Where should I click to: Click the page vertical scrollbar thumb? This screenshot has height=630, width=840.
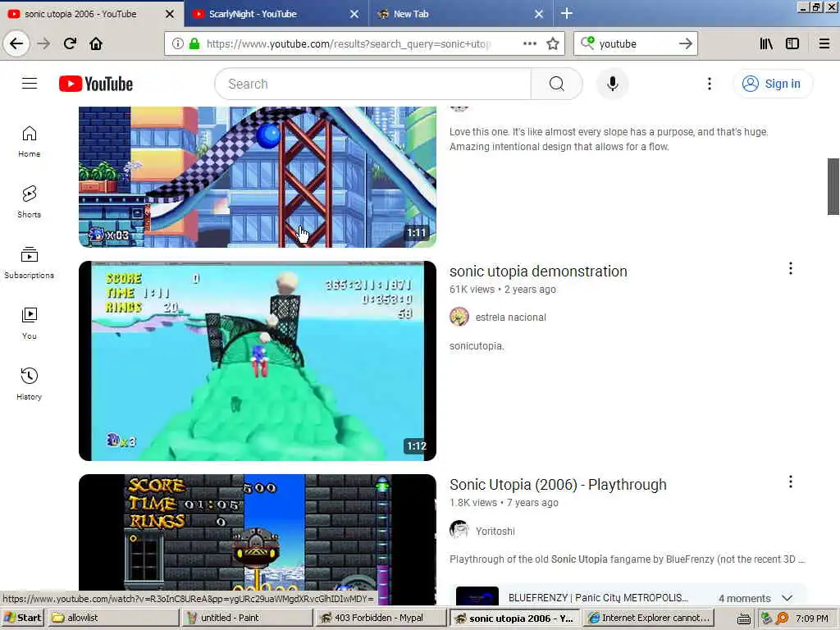click(833, 186)
